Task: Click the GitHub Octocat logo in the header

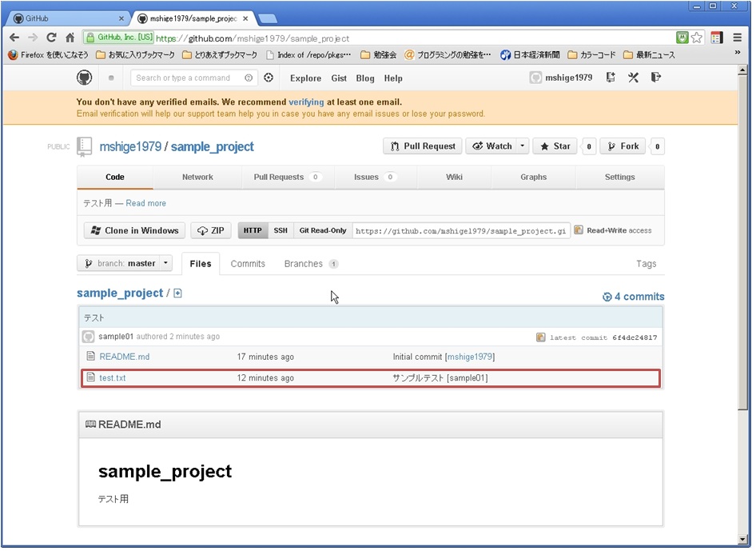Action: coord(85,78)
